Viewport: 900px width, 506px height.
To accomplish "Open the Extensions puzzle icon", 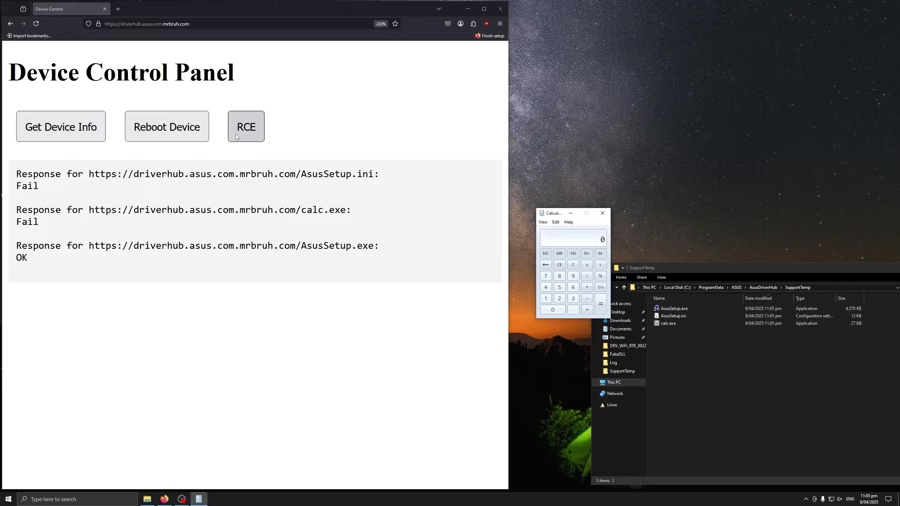I will 473,24.
